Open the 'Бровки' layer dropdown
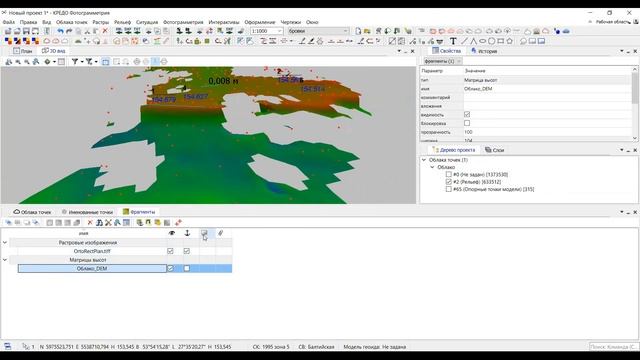Screen dimensions: 640x360 [x=345, y=31]
